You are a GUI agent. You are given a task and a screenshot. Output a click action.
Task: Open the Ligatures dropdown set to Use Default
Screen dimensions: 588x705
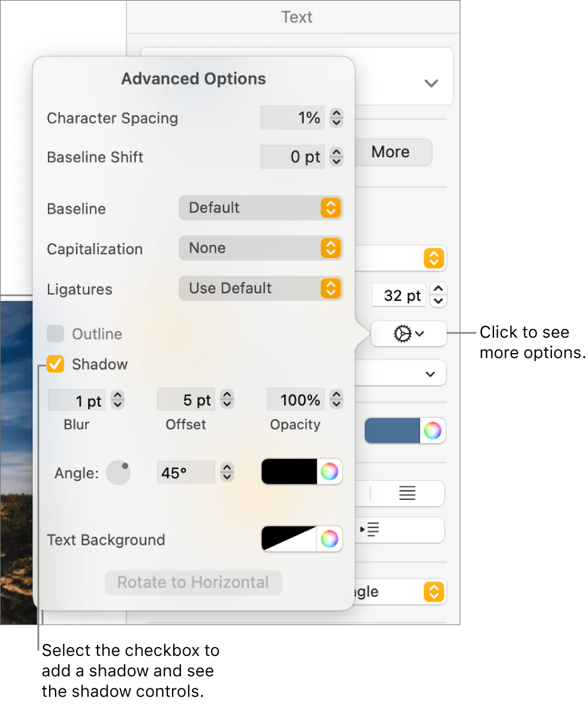pyautogui.click(x=261, y=288)
